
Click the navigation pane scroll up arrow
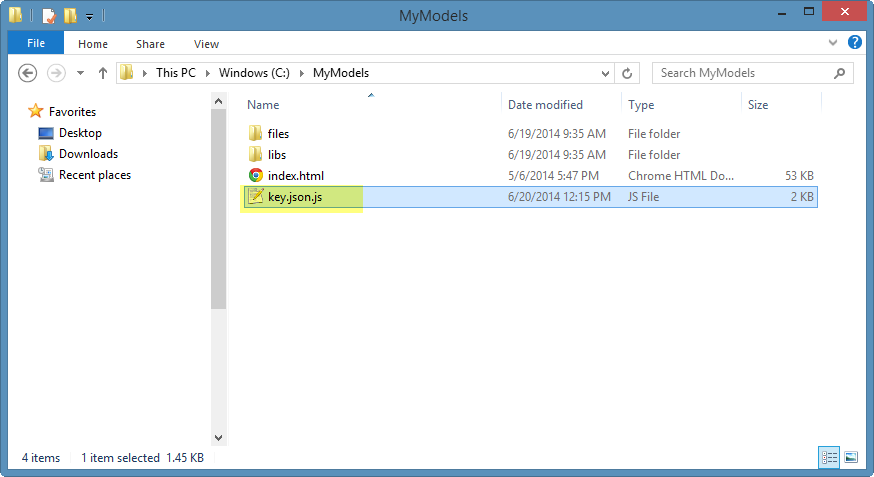(x=218, y=101)
